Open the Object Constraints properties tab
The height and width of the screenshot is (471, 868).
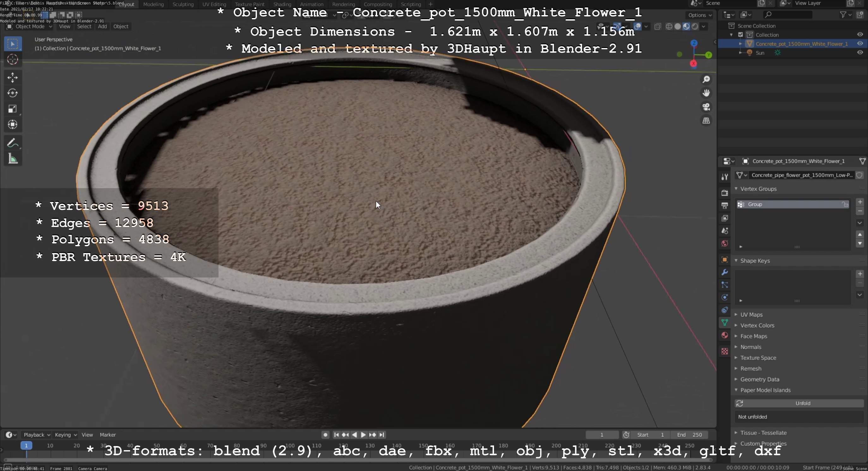(x=725, y=310)
